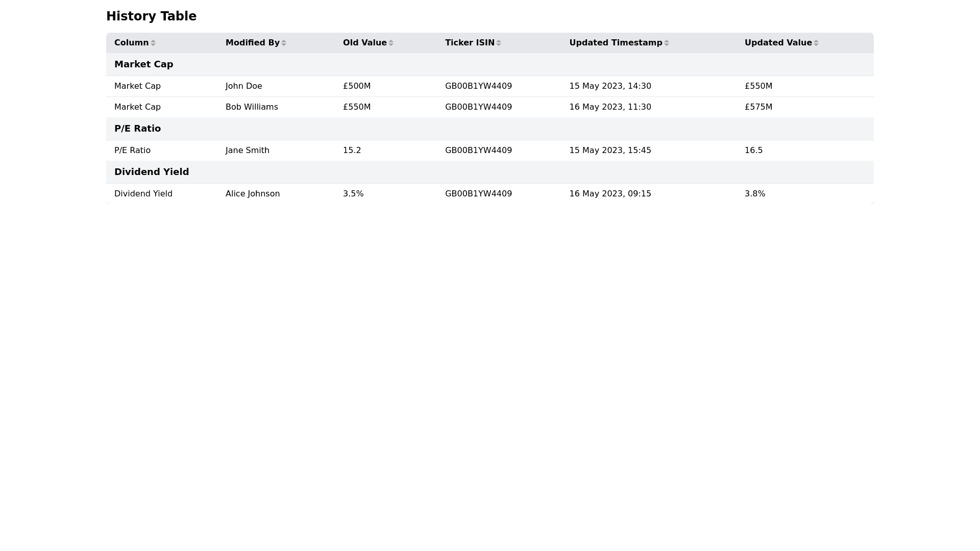Collapse the Market Cap group row
The height and width of the screenshot is (551, 980).
(144, 64)
